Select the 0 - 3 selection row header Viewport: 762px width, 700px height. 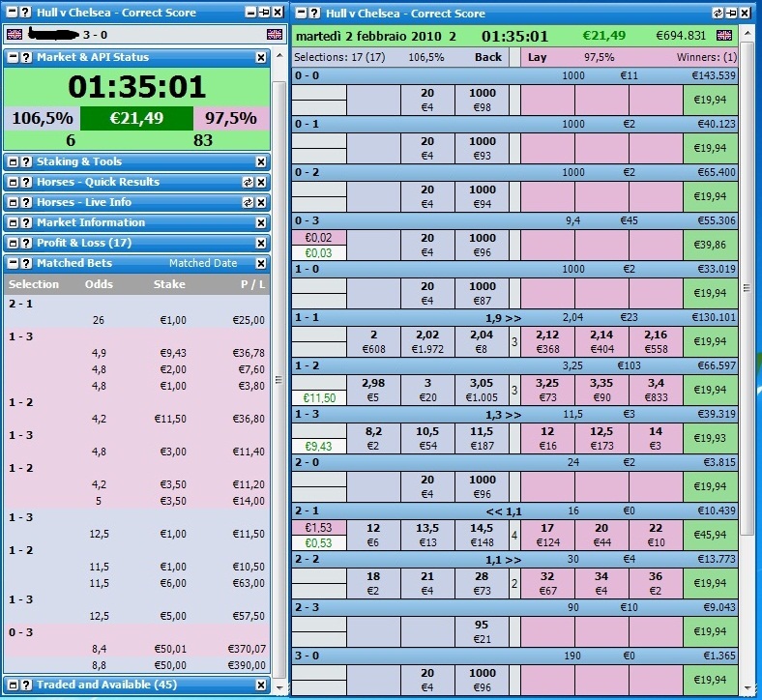point(514,221)
